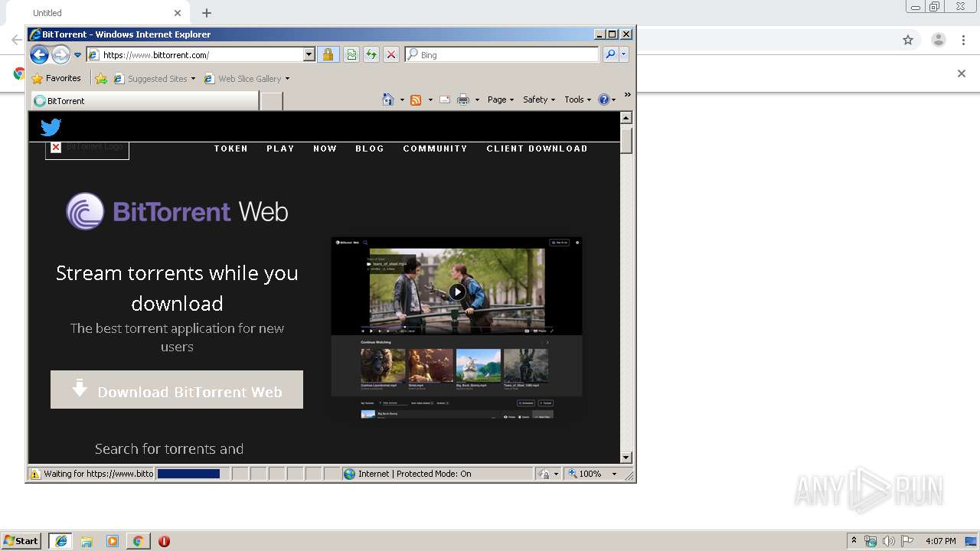Open the Page menu
Image resolution: width=980 pixels, height=551 pixels.
point(501,99)
